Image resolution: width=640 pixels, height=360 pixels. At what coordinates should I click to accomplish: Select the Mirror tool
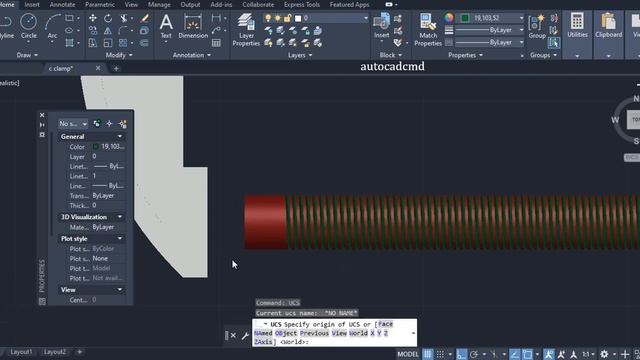click(x=108, y=31)
